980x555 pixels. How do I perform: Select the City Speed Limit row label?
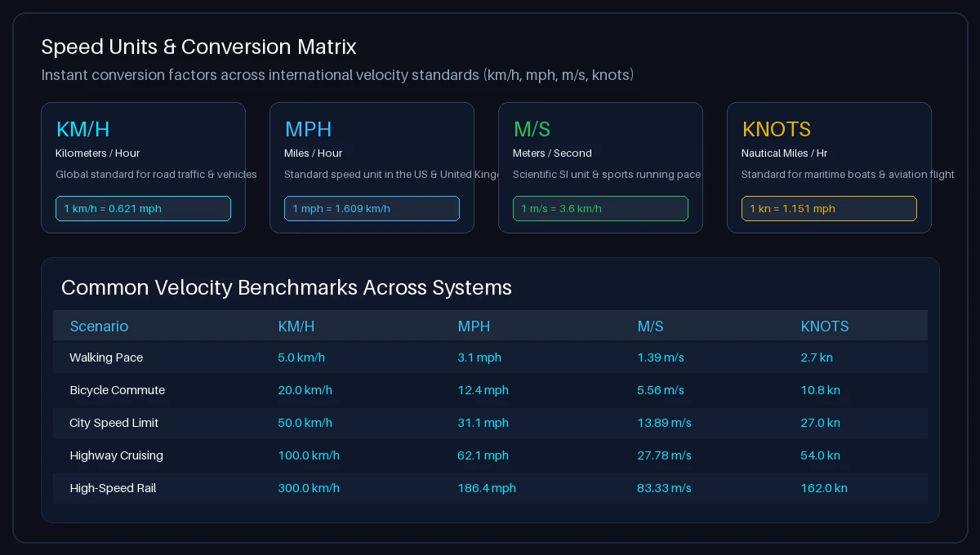114,423
